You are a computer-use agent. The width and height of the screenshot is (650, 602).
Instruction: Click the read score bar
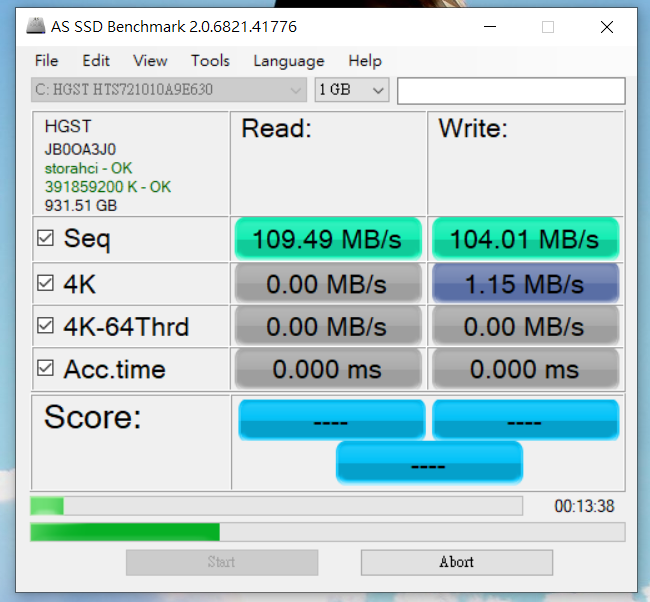(332, 420)
